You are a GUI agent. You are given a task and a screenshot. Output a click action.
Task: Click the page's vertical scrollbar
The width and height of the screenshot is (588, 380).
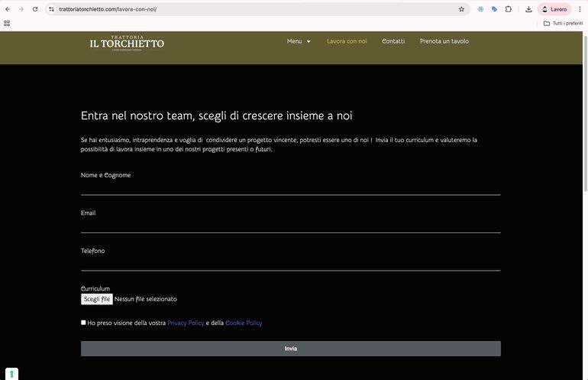585,115
